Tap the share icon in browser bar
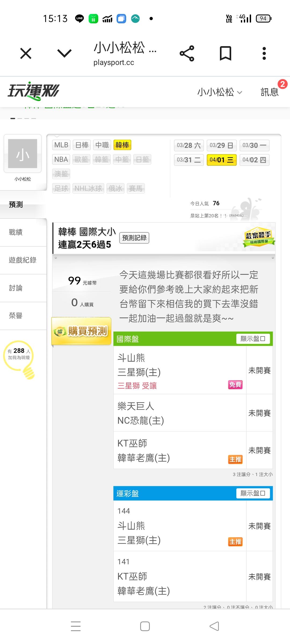 coord(187,53)
